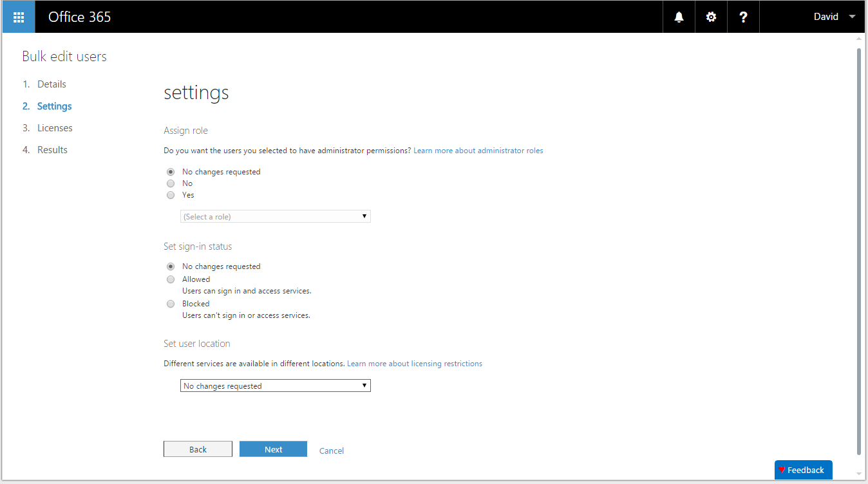Open the 'Select a role' dropdown

click(275, 217)
